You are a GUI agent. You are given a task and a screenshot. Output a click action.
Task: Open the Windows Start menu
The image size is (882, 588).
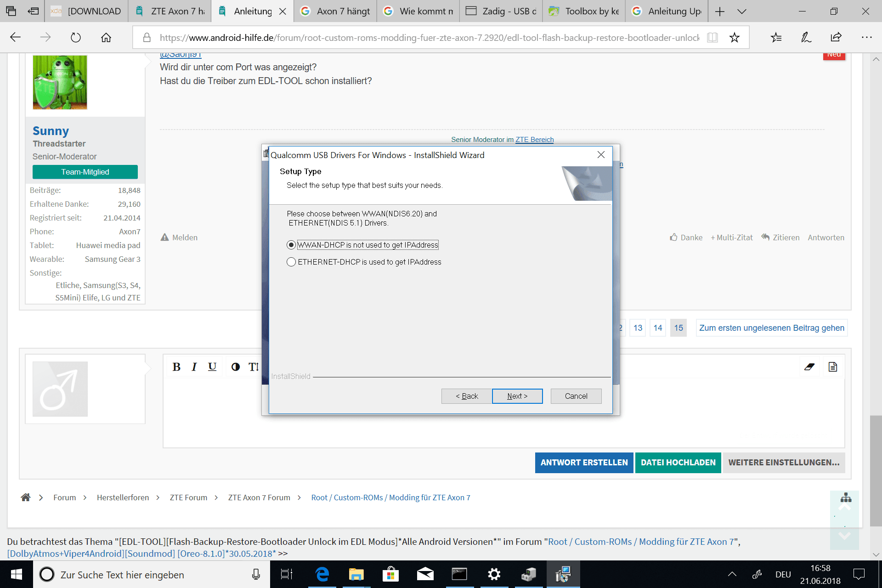coord(17,574)
